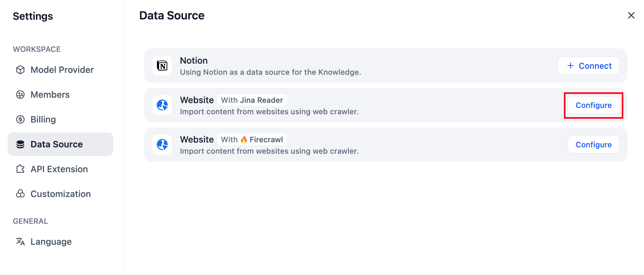Screen dimensions: 644x275
Task: Click the Firecrawl website globe icon
Action: coord(162,145)
